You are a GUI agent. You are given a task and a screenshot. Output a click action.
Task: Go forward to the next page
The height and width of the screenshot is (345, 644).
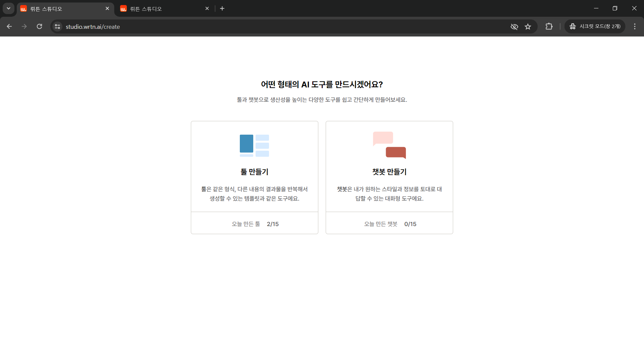point(24,26)
